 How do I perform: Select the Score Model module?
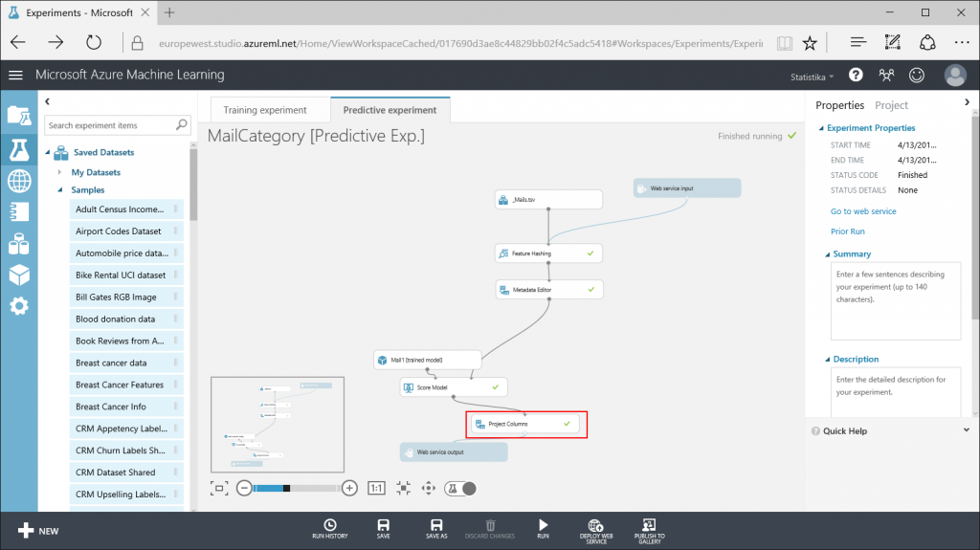pyautogui.click(x=454, y=387)
